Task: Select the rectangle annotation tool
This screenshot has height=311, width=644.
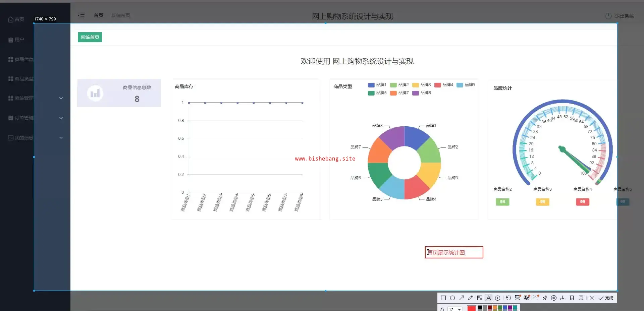Action: tap(443, 298)
